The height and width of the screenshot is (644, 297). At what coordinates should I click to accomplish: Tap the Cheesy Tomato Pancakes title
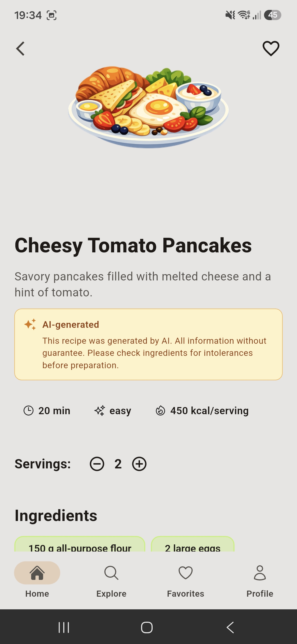[x=133, y=245]
